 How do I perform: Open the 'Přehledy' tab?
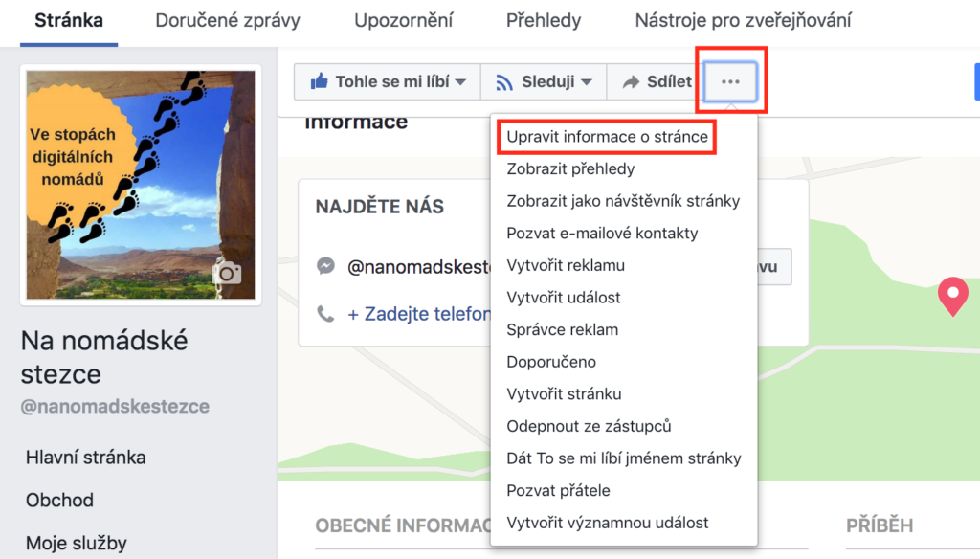[544, 20]
